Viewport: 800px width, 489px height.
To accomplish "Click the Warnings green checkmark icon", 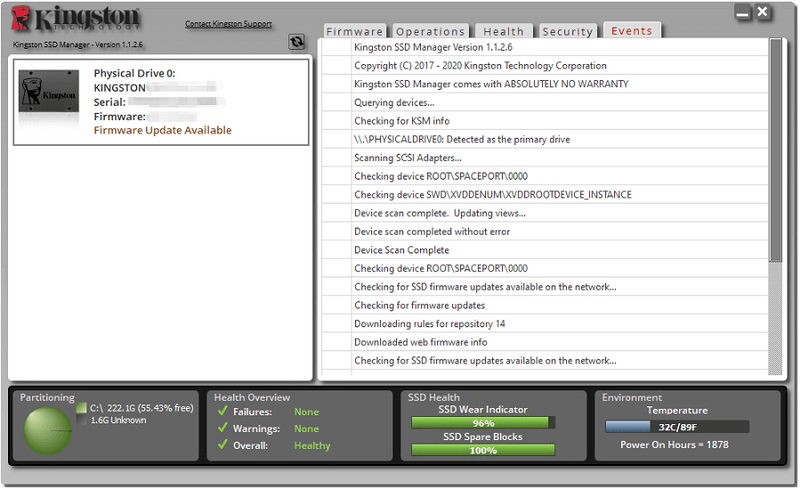I will pyautogui.click(x=222, y=428).
